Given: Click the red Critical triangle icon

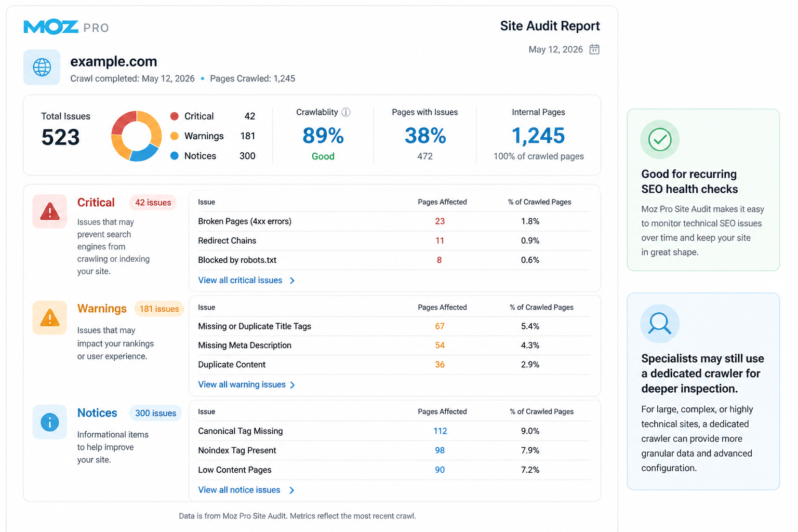Looking at the screenshot, I should click(50, 211).
